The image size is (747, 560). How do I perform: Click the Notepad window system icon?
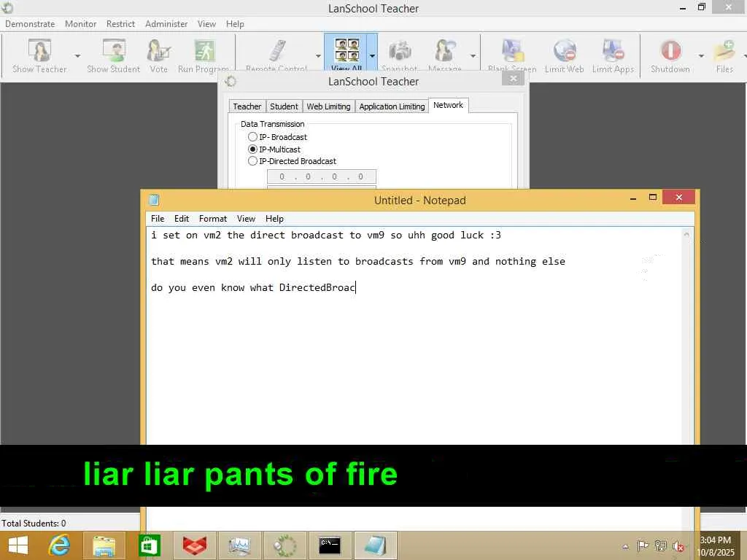coord(153,200)
